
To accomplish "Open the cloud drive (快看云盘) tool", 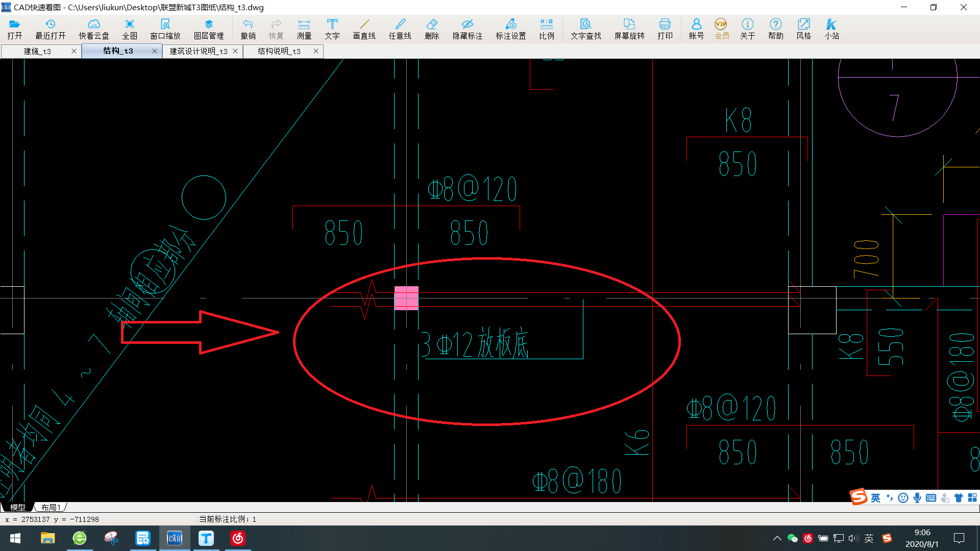I will 94,29.
